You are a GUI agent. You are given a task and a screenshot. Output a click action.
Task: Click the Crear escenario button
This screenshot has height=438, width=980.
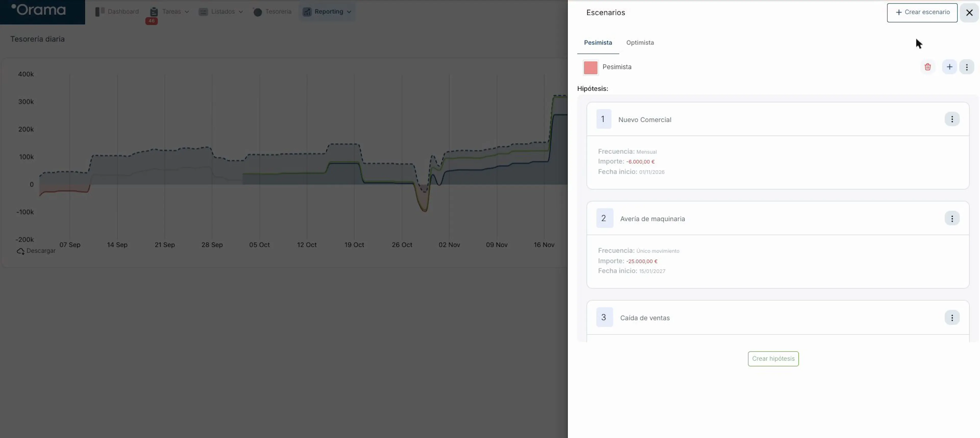(x=922, y=12)
